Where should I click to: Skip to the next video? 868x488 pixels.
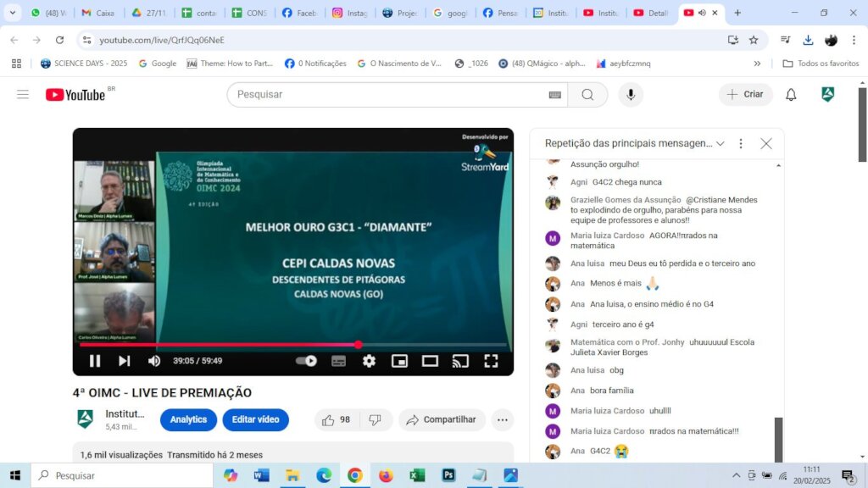tap(124, 361)
